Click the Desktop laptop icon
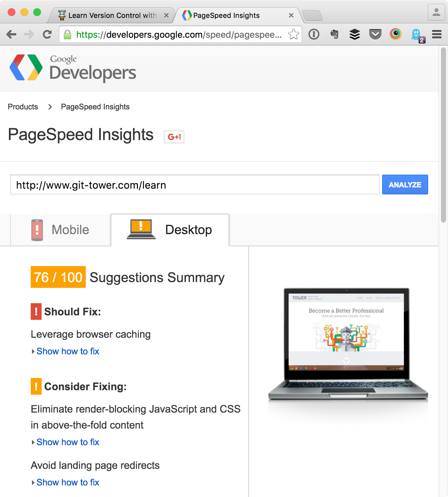Screen dimensions: 448x497 pos(141,229)
